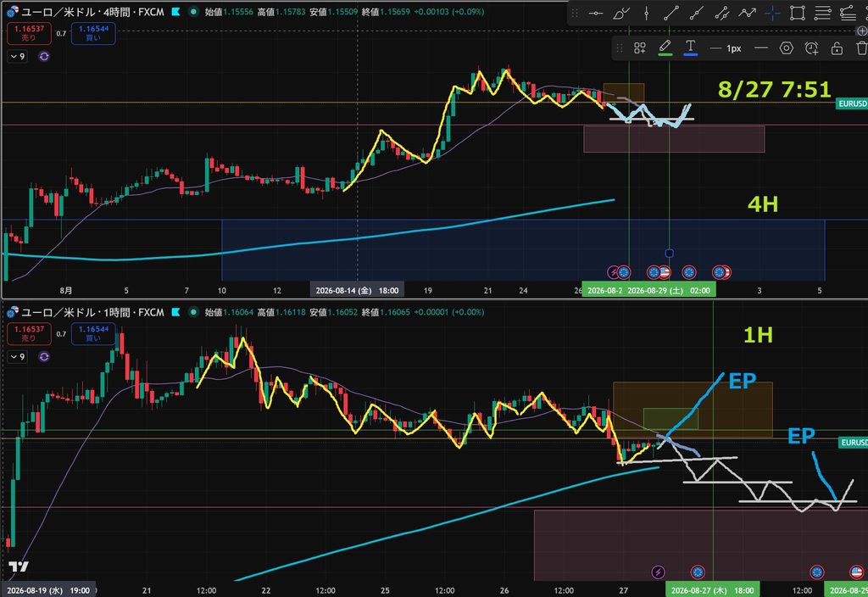
Task: Open US flag event marker on 1-hour chart
Action: [x=856, y=572]
